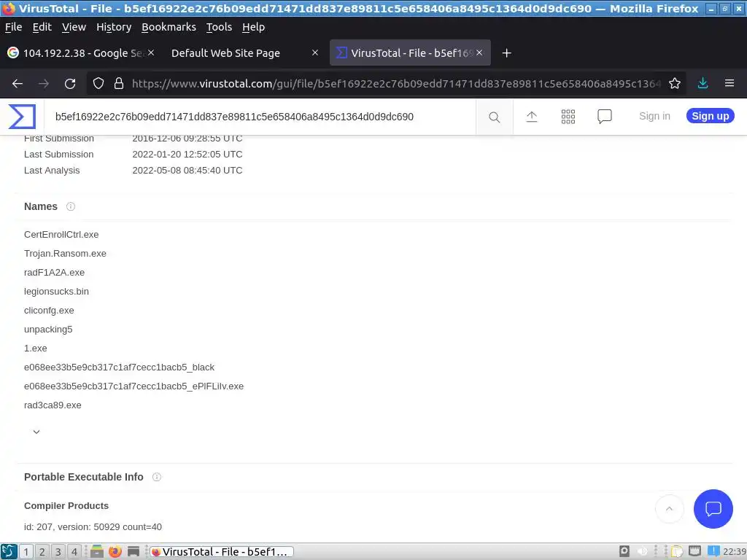Switch to the 104.192.2.38 Google Search tab

pos(81,52)
